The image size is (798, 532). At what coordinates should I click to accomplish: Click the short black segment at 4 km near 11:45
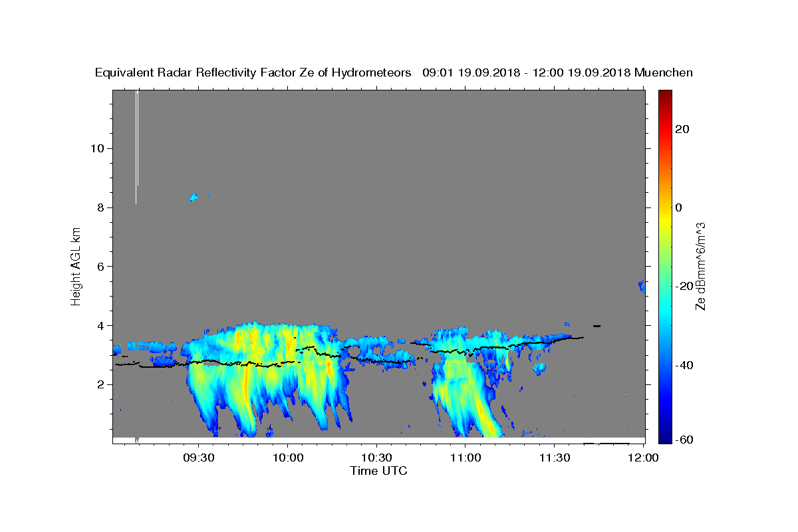[597, 326]
